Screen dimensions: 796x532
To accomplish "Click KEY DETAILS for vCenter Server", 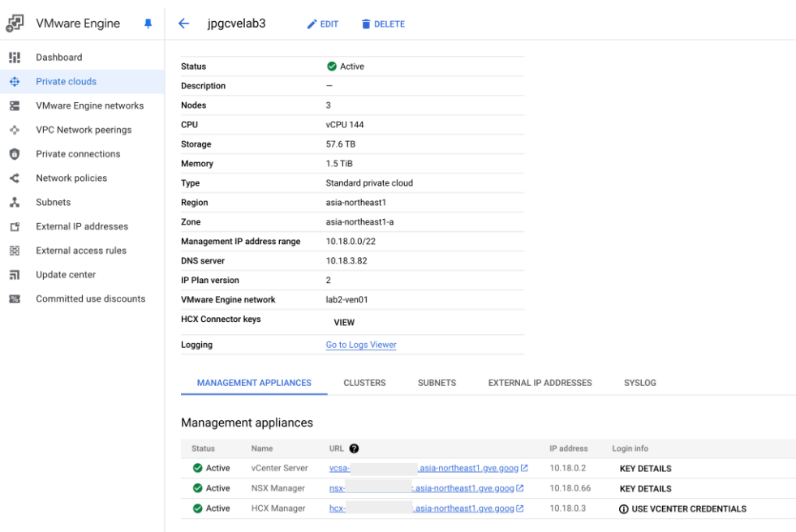I will point(645,469).
